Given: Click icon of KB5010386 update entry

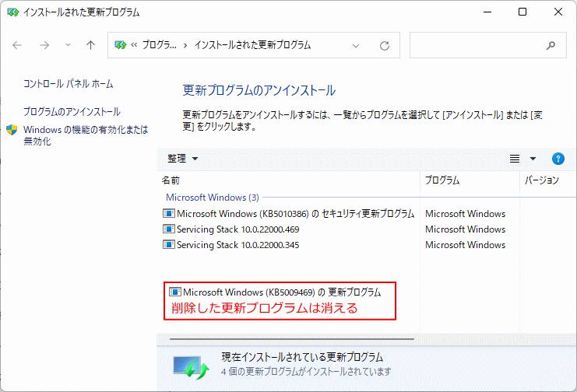Looking at the screenshot, I should coord(168,213).
